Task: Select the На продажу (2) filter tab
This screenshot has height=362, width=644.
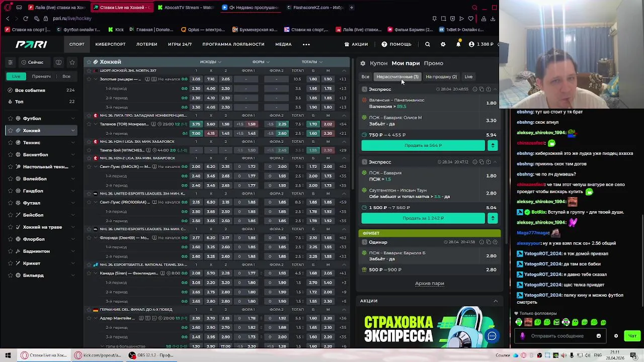Action: [441, 77]
